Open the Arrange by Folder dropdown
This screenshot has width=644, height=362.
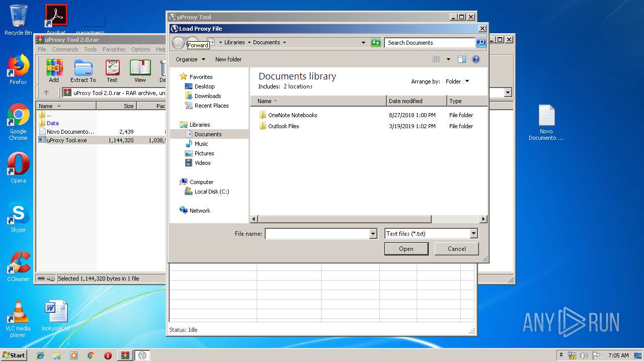click(x=457, y=81)
